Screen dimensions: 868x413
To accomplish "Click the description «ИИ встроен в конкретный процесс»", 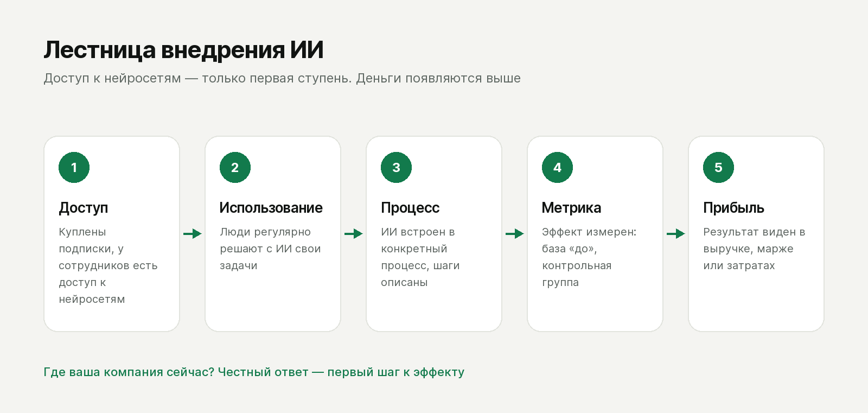I will (x=420, y=257).
